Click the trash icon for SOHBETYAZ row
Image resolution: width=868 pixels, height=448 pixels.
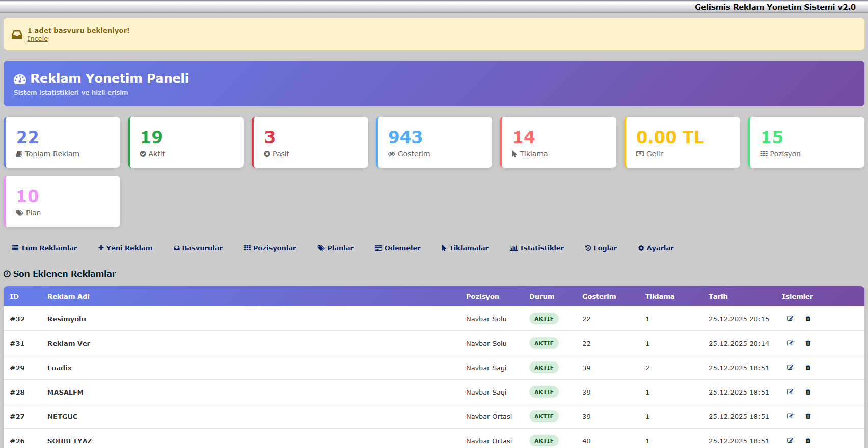pyautogui.click(x=808, y=441)
